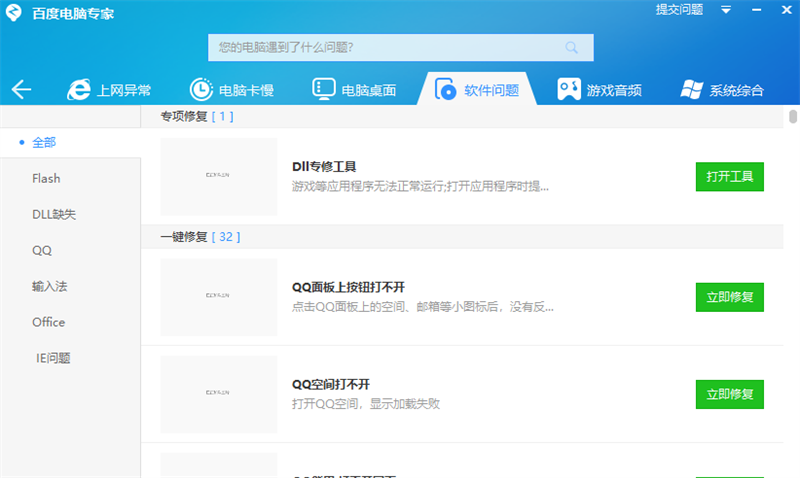This screenshot has height=478, width=800.
Task: Click the 点击QQ面板上的空间 description
Action: (x=422, y=307)
